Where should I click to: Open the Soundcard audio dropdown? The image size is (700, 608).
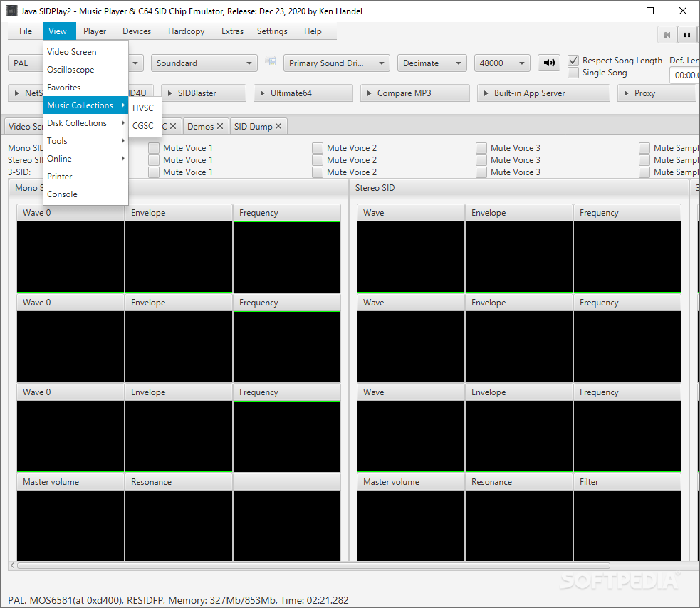[x=204, y=63]
